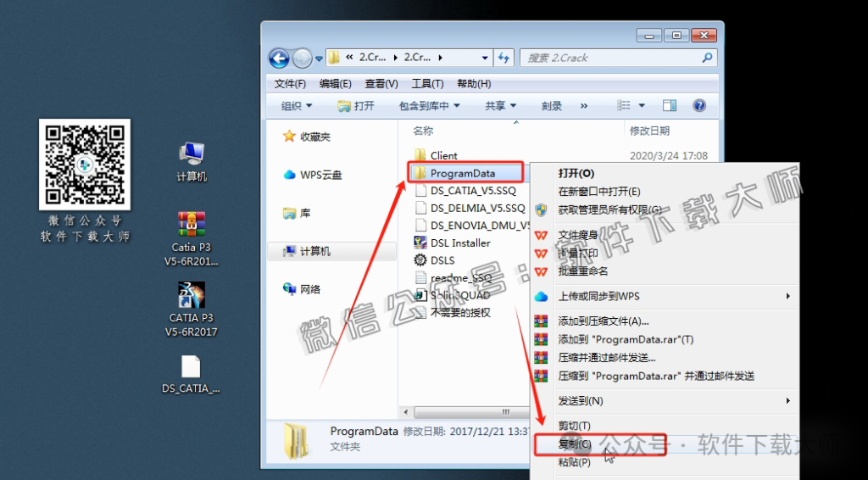Expand 包含到库中 dropdown
The image size is (868, 480).
coord(430,106)
